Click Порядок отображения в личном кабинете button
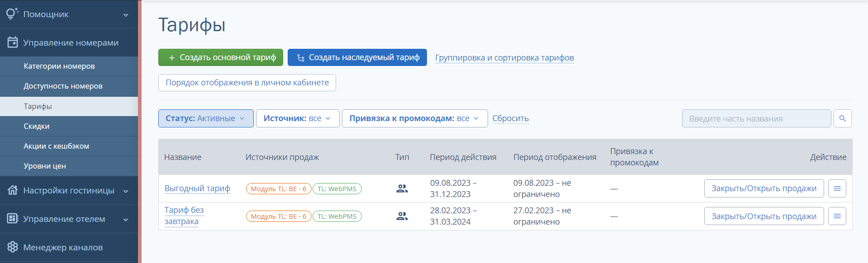This screenshot has width=868, height=263. click(x=247, y=83)
